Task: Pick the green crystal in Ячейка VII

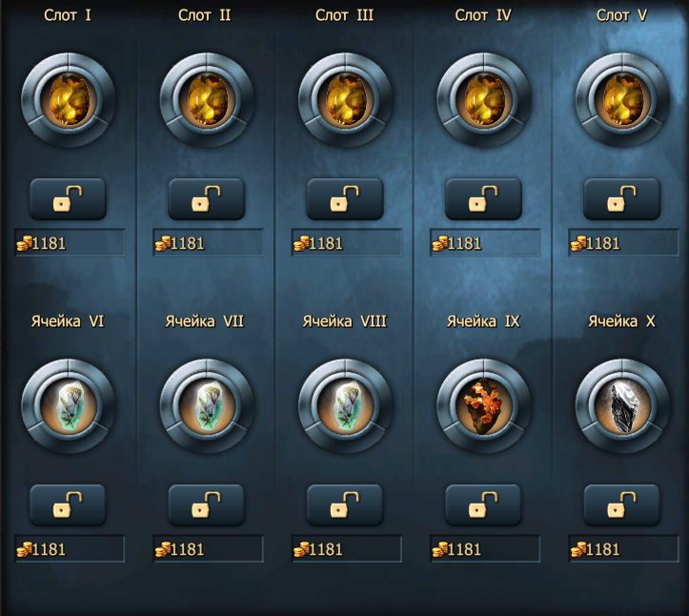Action: coord(207,406)
